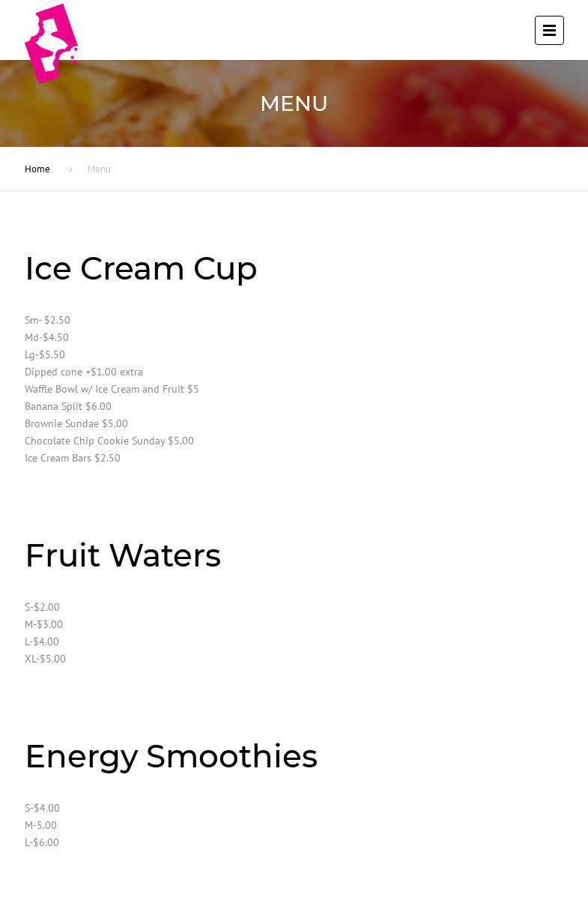Select the Menu breadcrumb item
Screen dimensions: 588x921
point(99,169)
